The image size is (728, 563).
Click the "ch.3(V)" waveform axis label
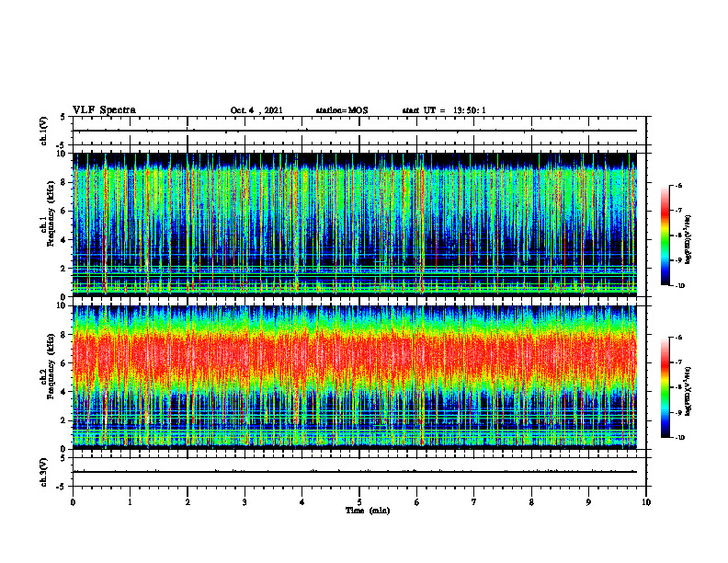click(x=43, y=472)
